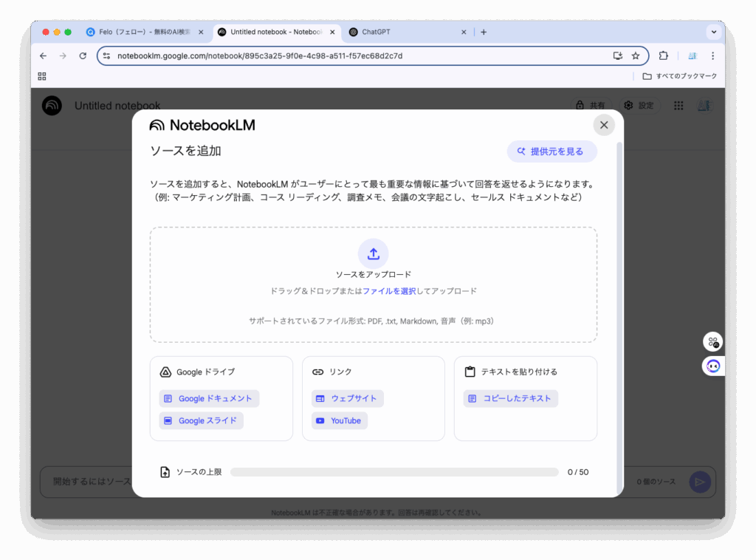Click the Google Drive triangle icon
The image size is (756, 560).
(x=165, y=372)
